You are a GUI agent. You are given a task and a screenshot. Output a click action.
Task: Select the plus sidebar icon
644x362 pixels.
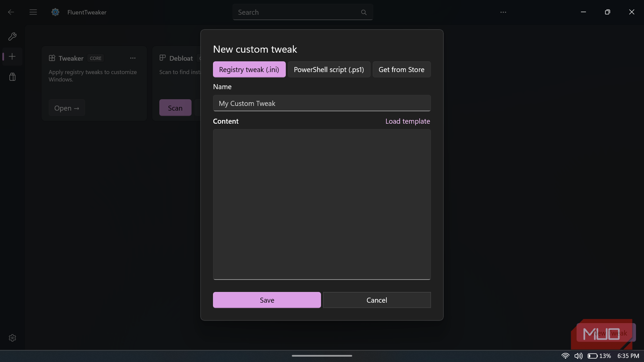coord(12,56)
